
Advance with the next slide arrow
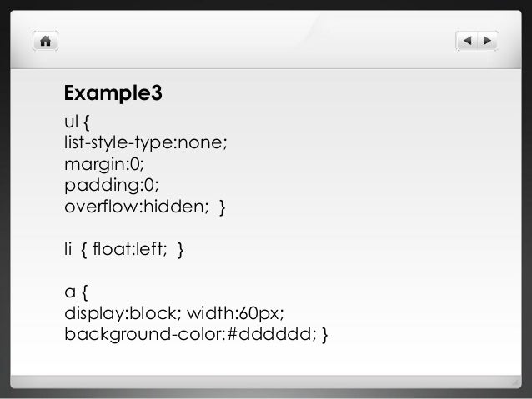488,41
